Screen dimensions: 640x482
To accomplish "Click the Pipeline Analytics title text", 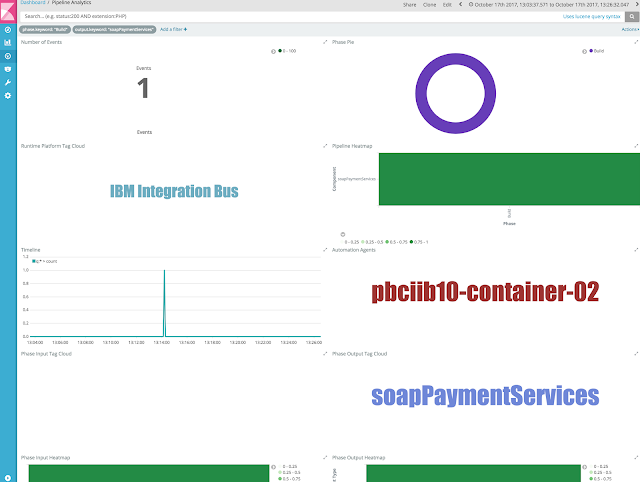I will [71, 2].
